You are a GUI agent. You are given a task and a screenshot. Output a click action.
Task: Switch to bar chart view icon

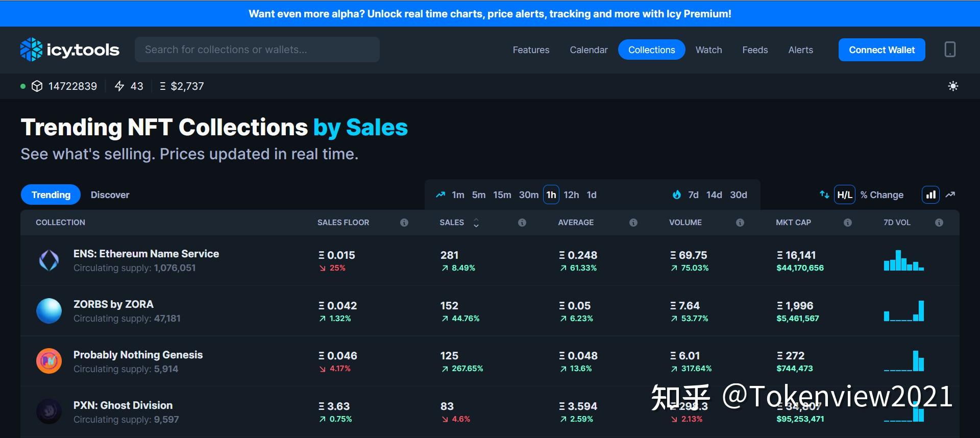pyautogui.click(x=930, y=194)
